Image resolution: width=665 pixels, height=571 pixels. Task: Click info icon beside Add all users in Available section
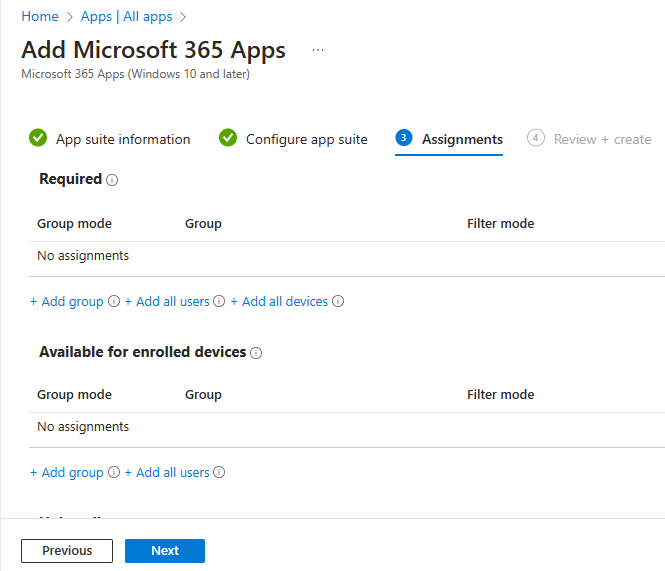[x=220, y=473]
